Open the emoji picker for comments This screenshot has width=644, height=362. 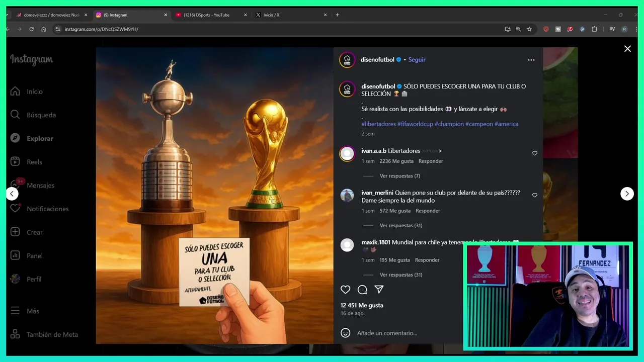tap(345, 333)
